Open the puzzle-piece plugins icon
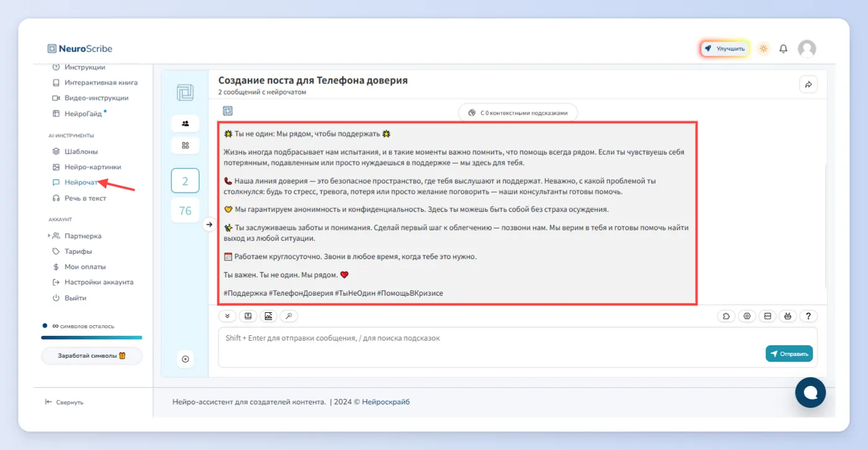This screenshot has height=450, width=868. (x=727, y=316)
